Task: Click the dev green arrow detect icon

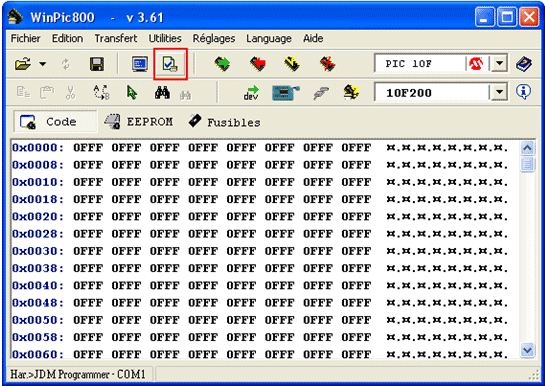Action: click(x=251, y=93)
